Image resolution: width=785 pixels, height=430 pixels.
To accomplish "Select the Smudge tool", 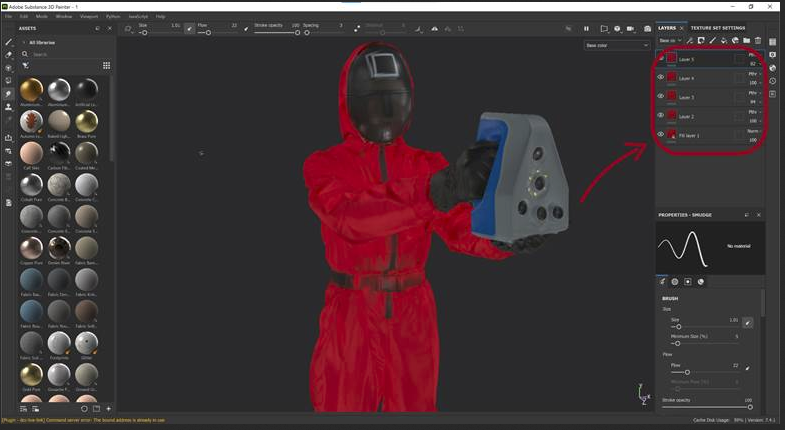I will [9, 94].
